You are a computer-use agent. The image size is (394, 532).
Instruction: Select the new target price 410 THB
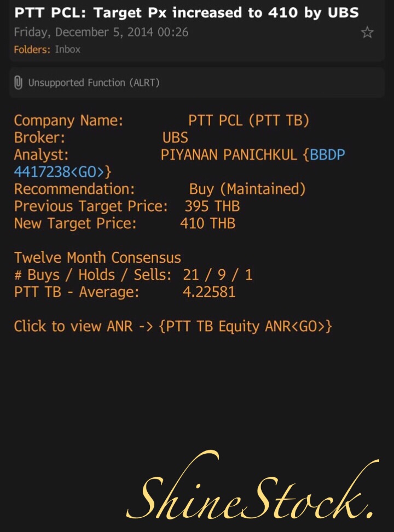(207, 224)
